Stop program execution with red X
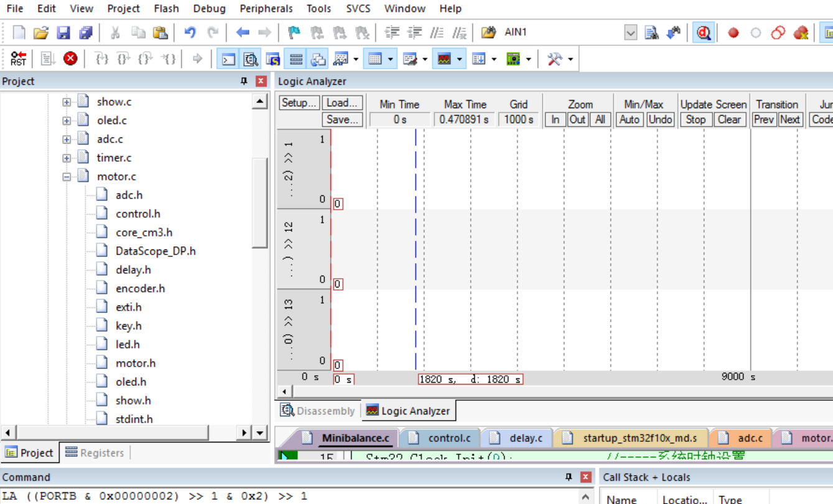Screen dimensions: 833x504 (x=70, y=59)
